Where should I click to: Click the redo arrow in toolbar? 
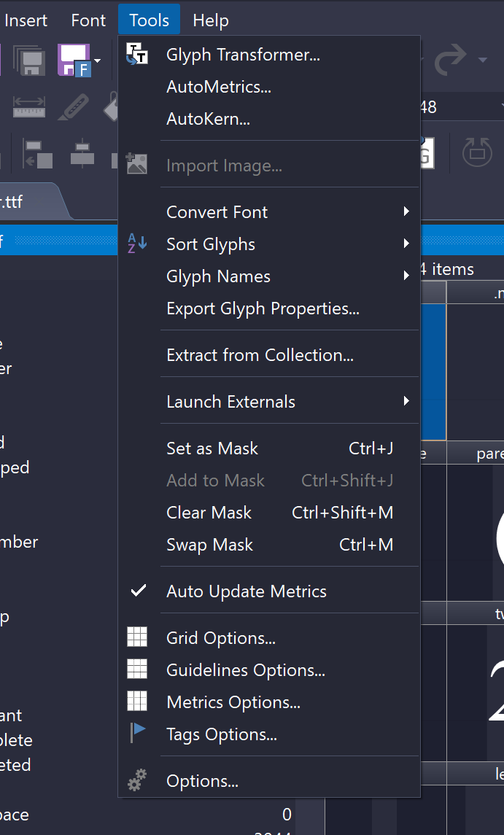pyautogui.click(x=451, y=60)
